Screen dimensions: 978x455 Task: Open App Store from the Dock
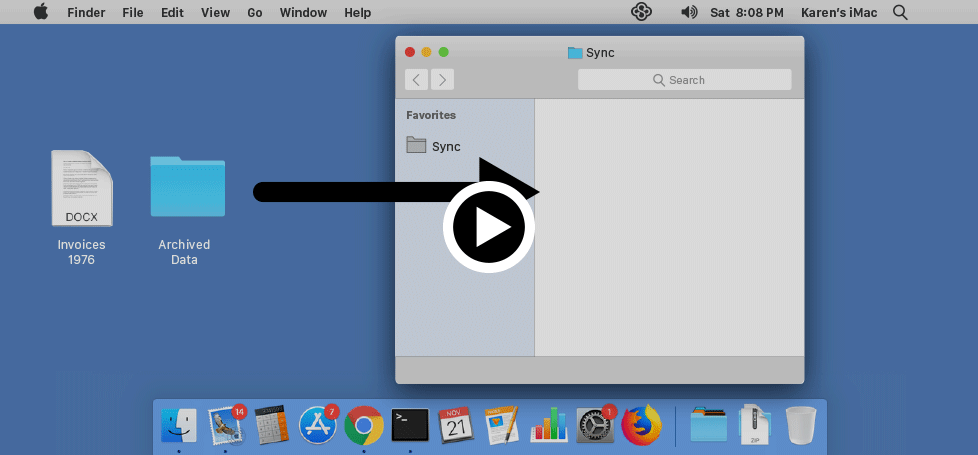click(318, 425)
